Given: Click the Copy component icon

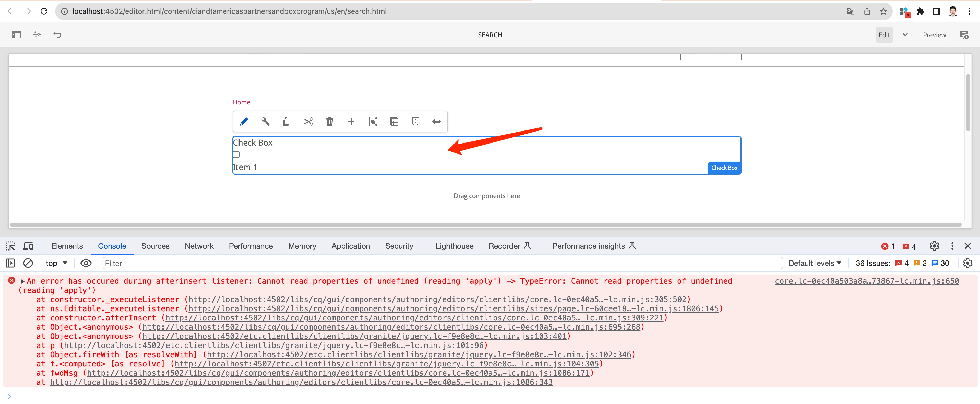Looking at the screenshot, I should [x=287, y=122].
